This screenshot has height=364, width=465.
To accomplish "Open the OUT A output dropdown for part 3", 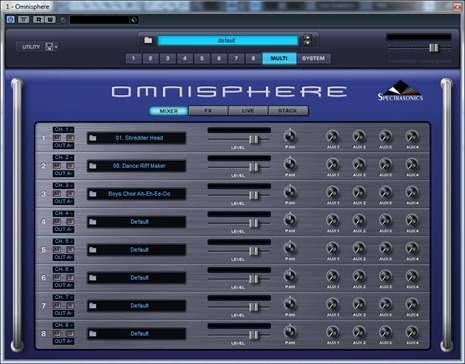I will 63,202.
